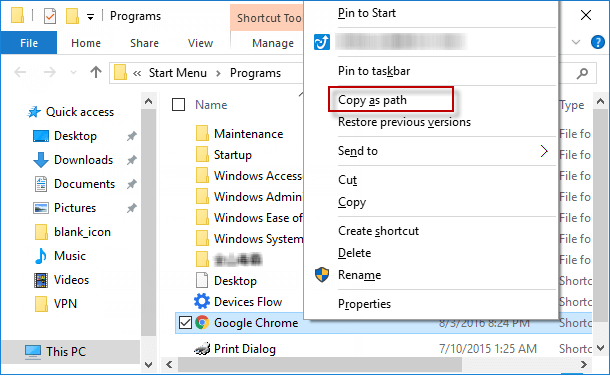Click the Name column header
Image resolution: width=610 pixels, height=376 pixels.
coord(211,105)
